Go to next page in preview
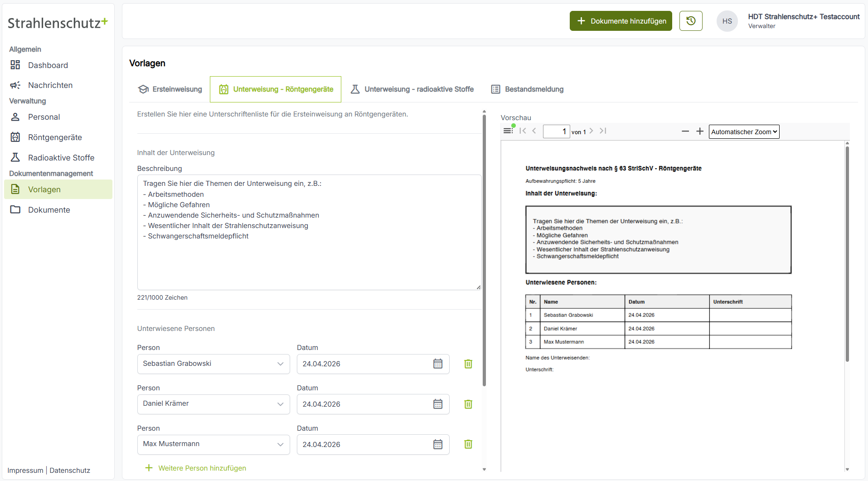This screenshot has height=481, width=868. click(591, 131)
